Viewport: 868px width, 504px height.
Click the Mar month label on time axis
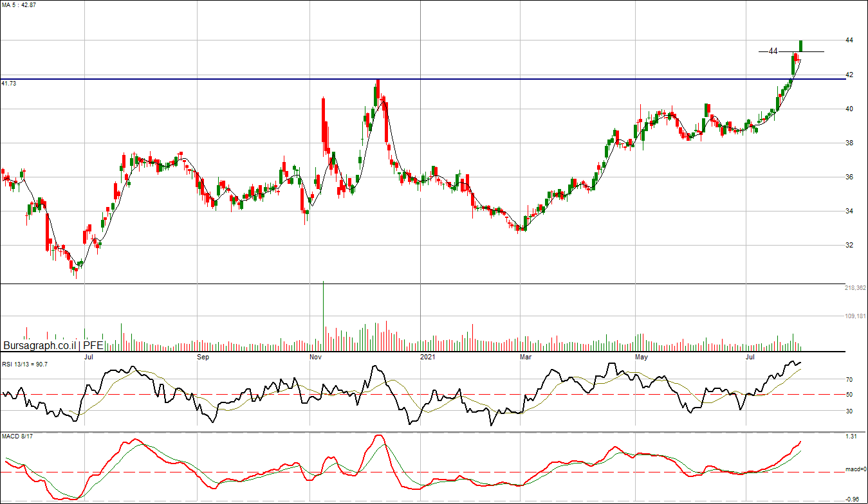(525, 356)
